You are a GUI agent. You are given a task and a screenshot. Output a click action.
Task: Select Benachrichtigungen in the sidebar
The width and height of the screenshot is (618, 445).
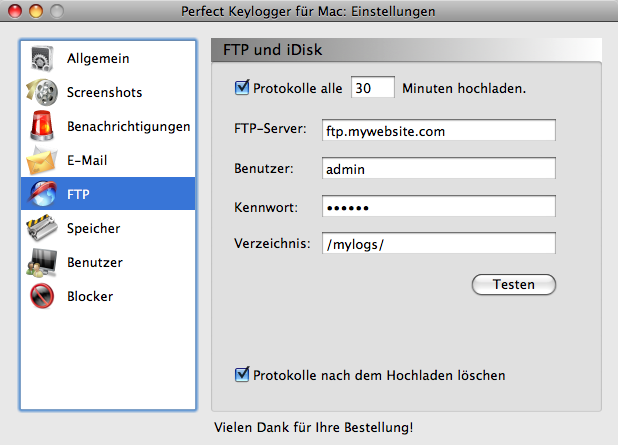(x=128, y=127)
